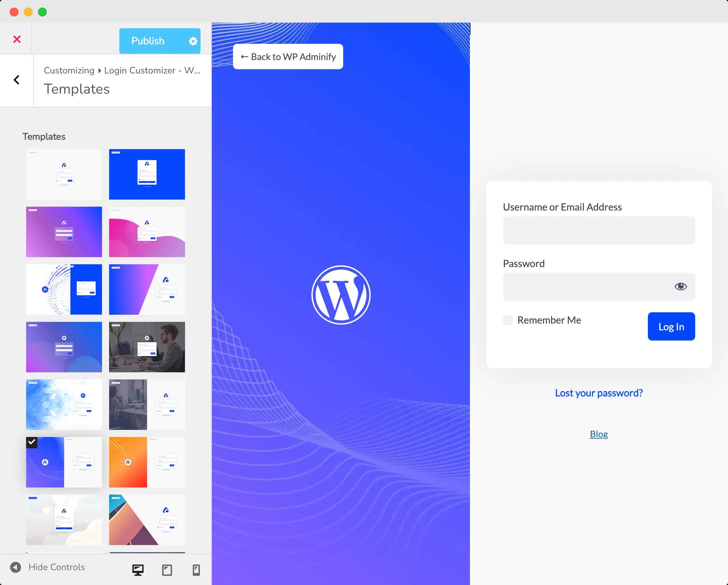Open the Blog link
The width and height of the screenshot is (728, 585).
point(599,434)
